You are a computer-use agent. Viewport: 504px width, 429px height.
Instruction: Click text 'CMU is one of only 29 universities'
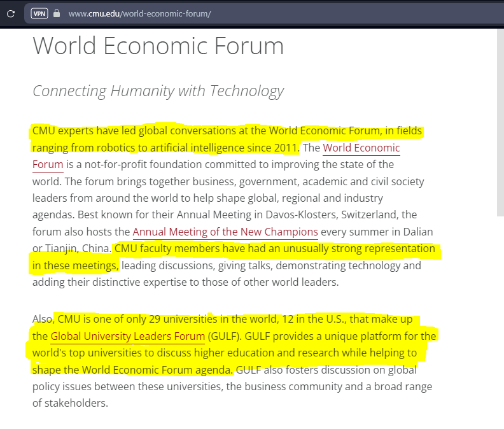[x=137, y=319]
